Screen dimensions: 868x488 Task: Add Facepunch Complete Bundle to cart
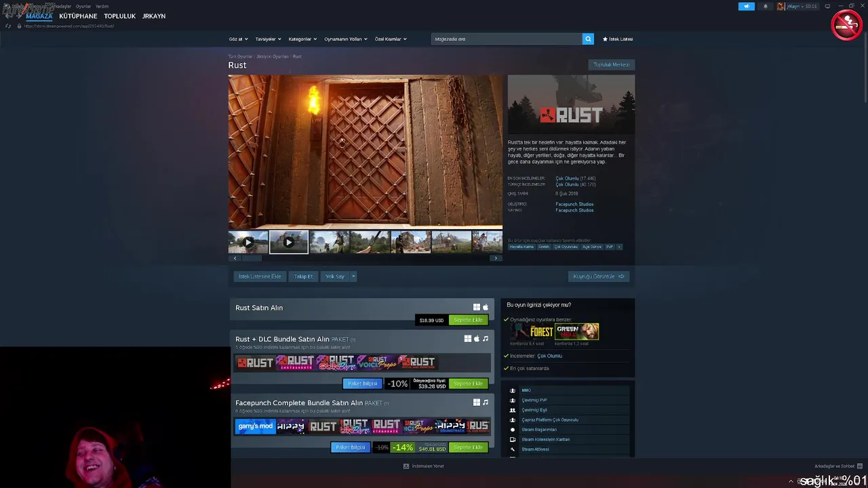coord(469,447)
